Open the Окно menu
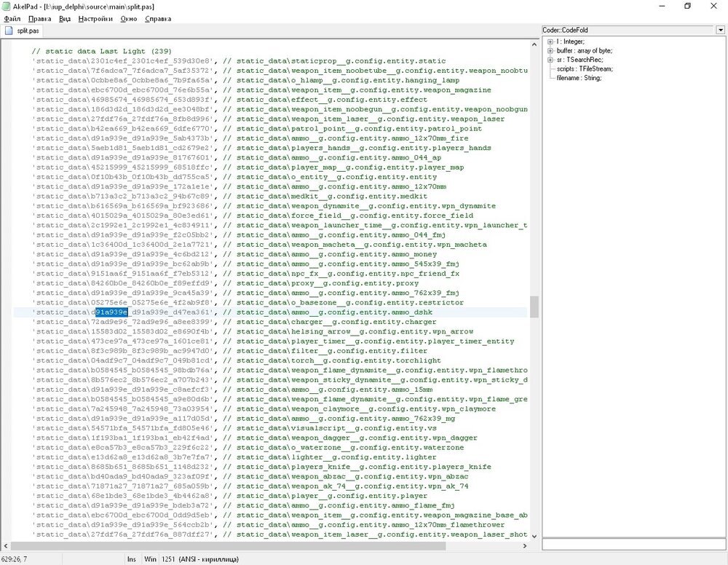This screenshot has height=565, width=728. pyautogui.click(x=128, y=18)
